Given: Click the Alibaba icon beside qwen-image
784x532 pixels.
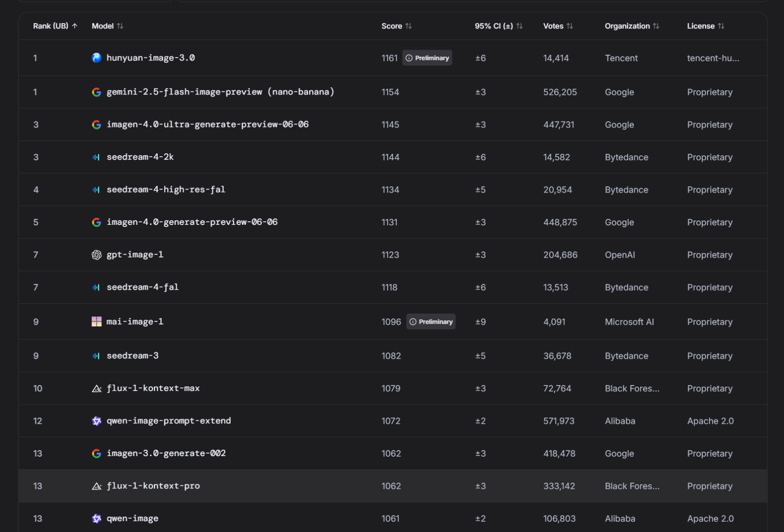Looking at the screenshot, I should tap(97, 518).
